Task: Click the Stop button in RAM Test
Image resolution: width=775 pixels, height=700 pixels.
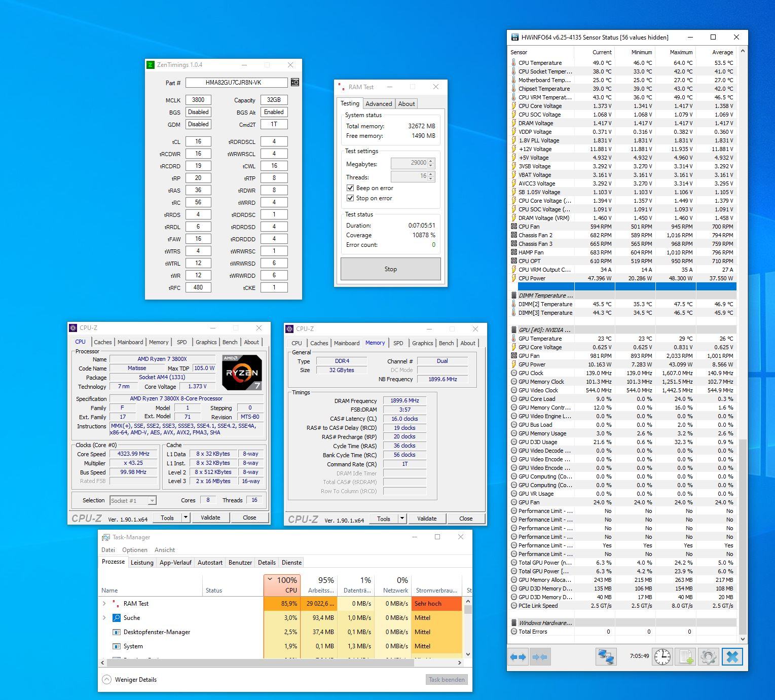Action: [x=391, y=269]
